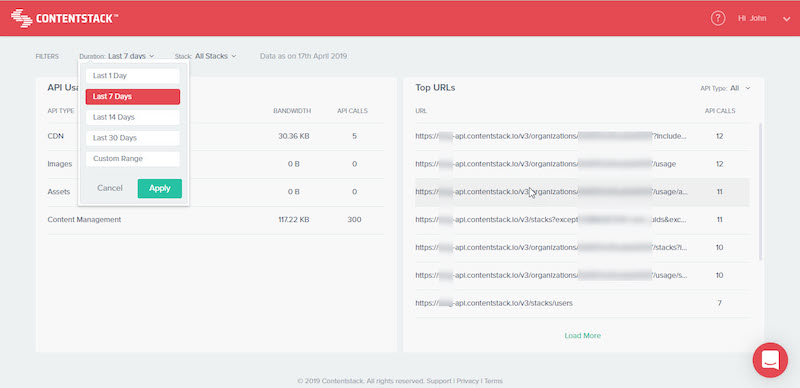The height and width of the screenshot is (388, 800).
Task: Click the 7 API calls value
Action: 719,303
